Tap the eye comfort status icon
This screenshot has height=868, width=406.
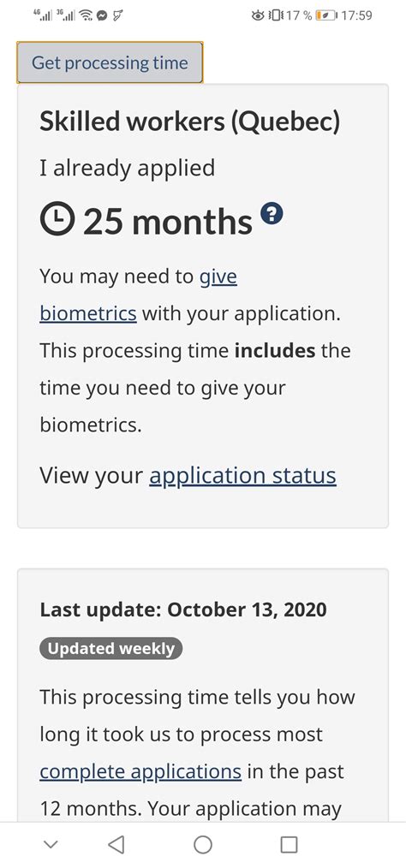click(x=258, y=15)
